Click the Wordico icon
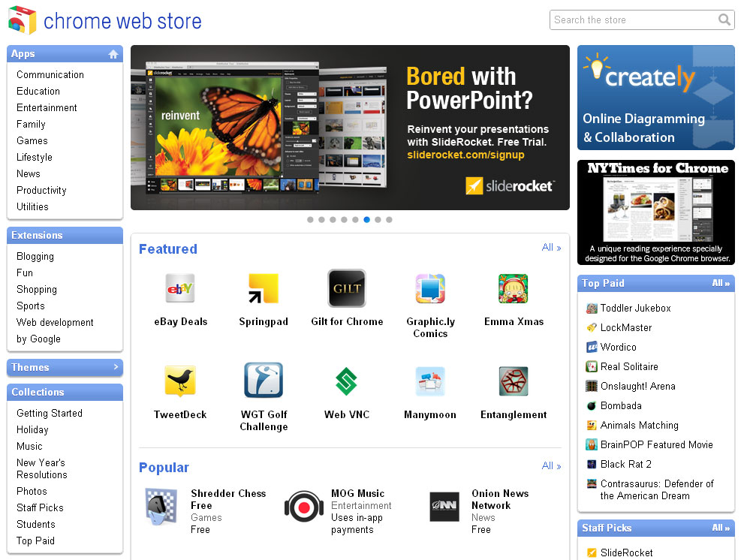Viewport: 747px width, 560px height. click(x=592, y=347)
